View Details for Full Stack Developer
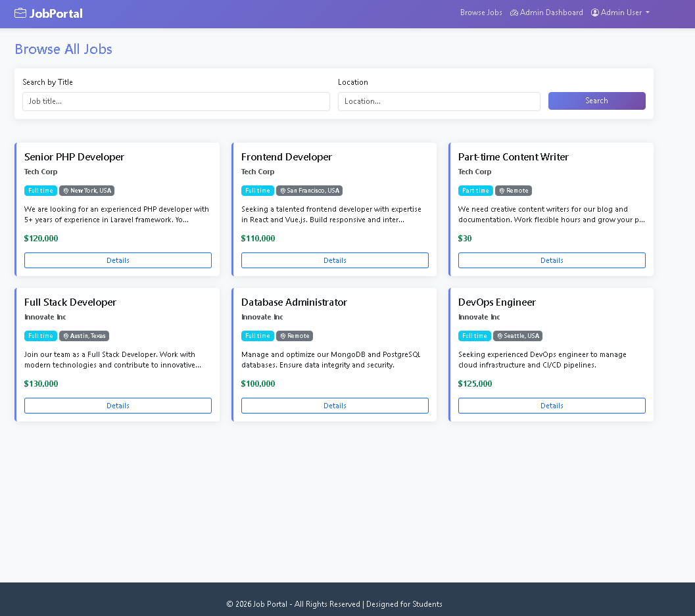 pos(118,406)
